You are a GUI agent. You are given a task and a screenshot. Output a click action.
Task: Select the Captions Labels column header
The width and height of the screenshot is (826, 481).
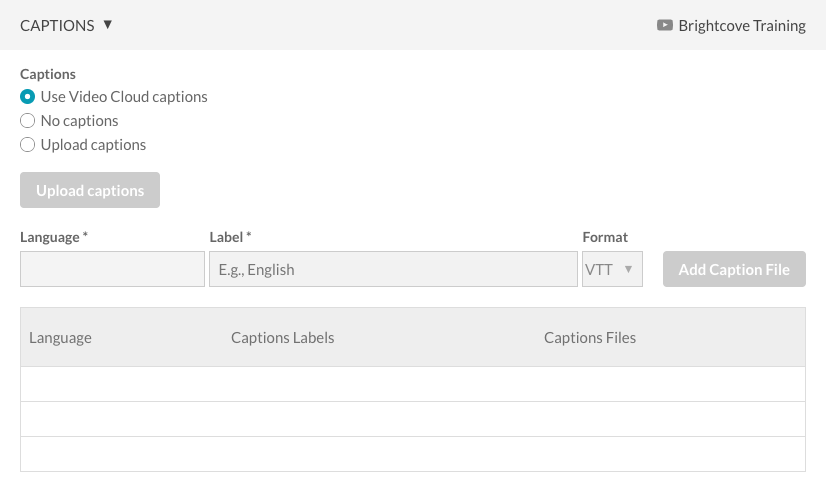click(x=282, y=338)
